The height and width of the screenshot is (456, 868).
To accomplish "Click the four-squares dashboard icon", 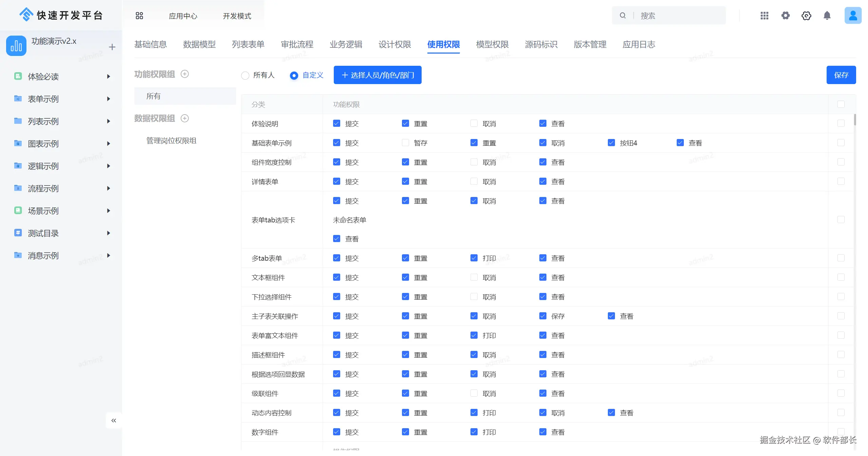I will [139, 16].
